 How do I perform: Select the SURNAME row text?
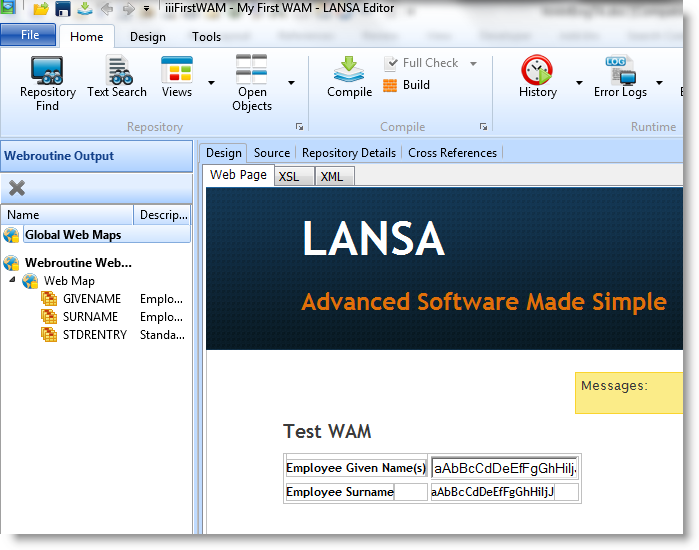point(90,317)
